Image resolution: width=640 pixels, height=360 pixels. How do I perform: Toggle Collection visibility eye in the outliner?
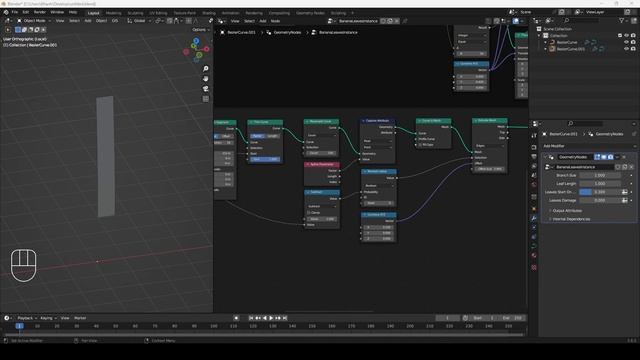click(627, 36)
